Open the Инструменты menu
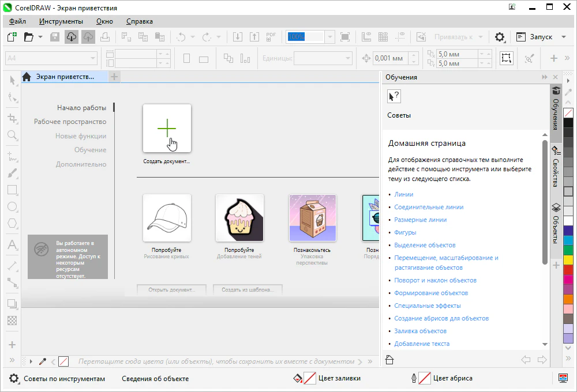The image size is (577, 392). coord(61,21)
